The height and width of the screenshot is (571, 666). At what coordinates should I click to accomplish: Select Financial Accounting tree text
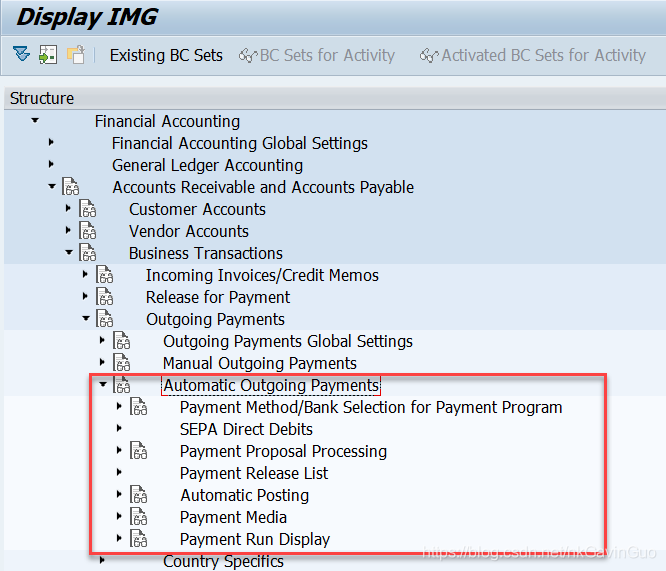point(167,122)
